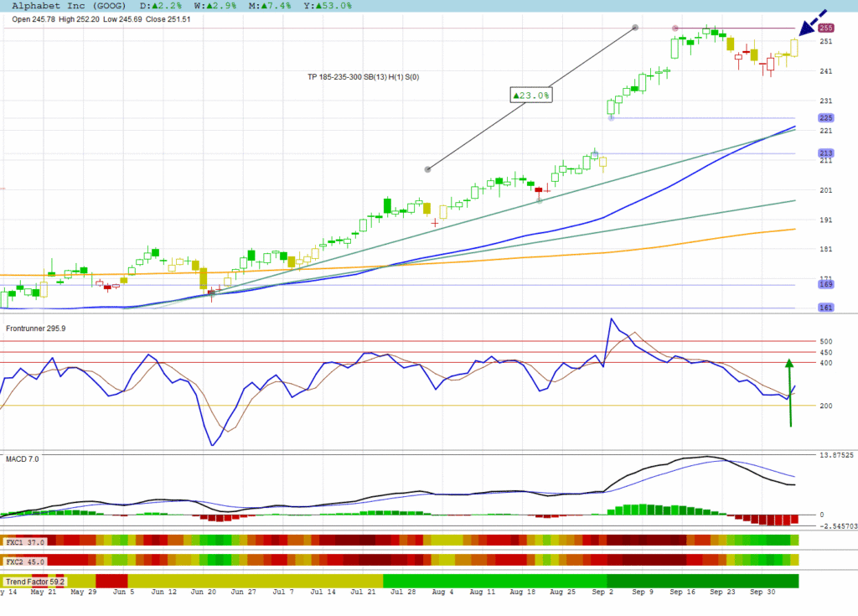Click the FXC1 37.0 heatmap label
The image size is (858, 616).
point(24,542)
